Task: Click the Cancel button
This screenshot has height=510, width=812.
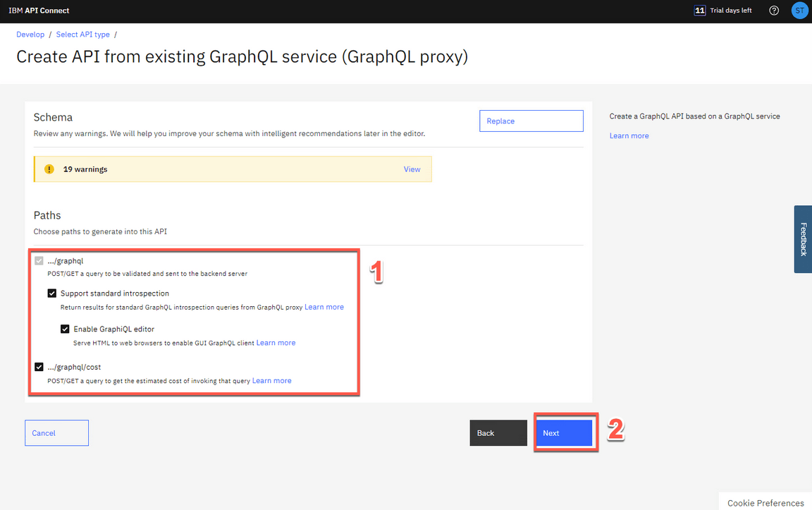Action: pos(56,433)
